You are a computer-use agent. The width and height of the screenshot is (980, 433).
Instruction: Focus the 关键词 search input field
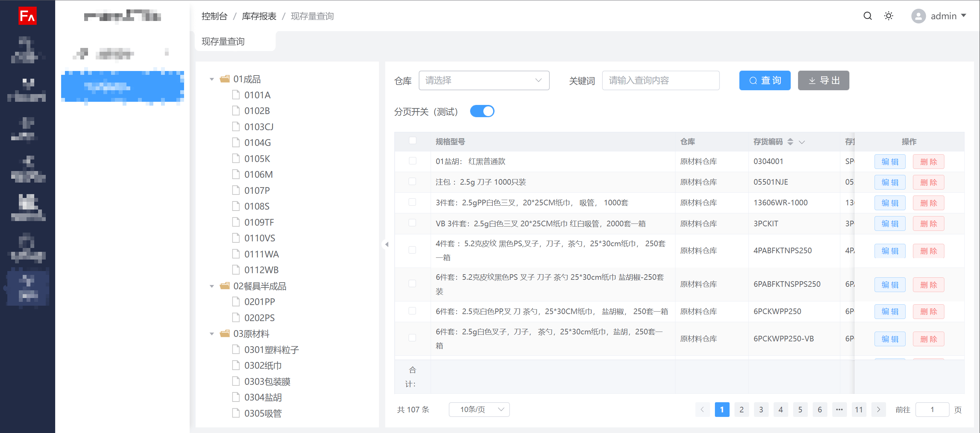tap(660, 80)
